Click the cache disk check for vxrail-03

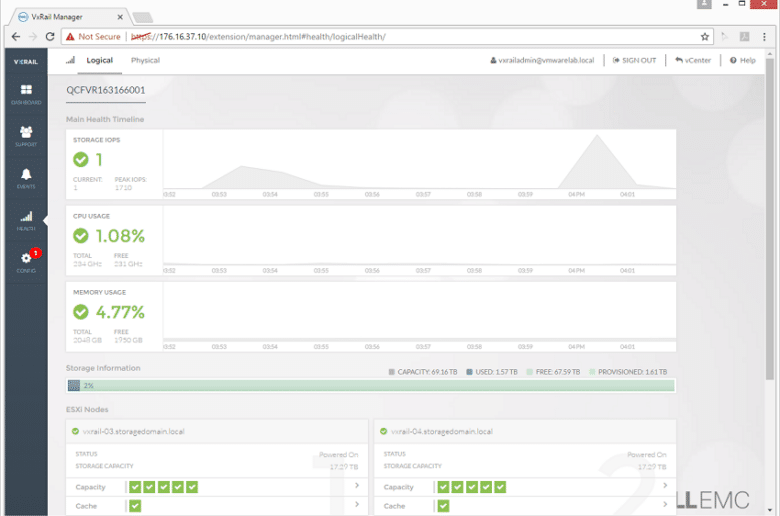[x=135, y=506]
